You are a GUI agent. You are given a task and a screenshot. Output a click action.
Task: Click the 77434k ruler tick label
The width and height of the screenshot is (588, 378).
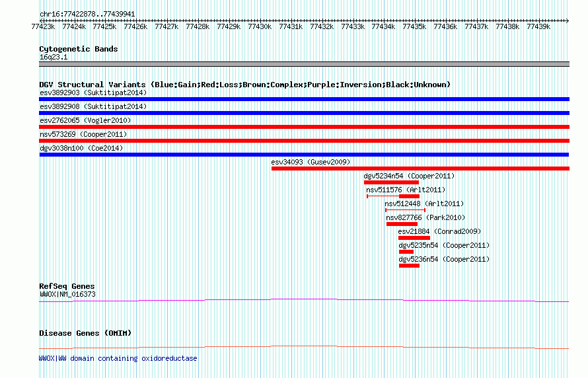click(383, 27)
